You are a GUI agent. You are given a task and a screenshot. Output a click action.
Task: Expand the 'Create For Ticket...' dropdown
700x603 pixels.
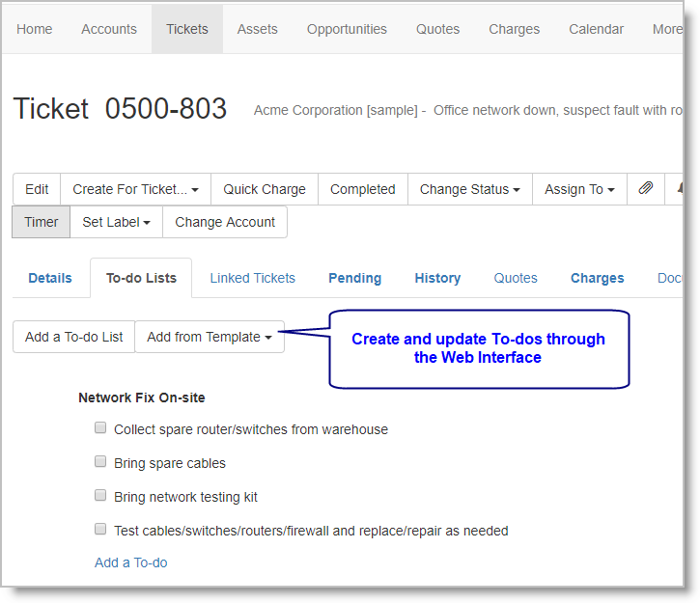[x=135, y=189]
